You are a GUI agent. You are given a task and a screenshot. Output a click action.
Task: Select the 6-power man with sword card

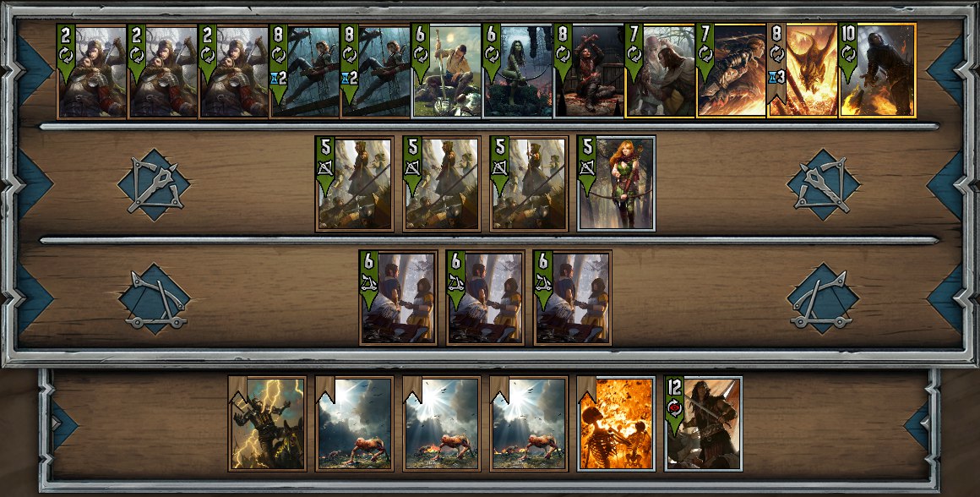(x=446, y=71)
